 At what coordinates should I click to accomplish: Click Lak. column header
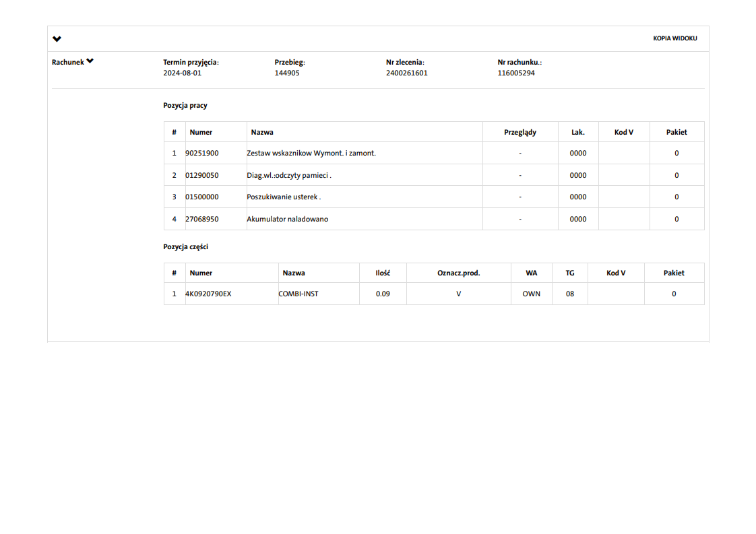[577, 133]
